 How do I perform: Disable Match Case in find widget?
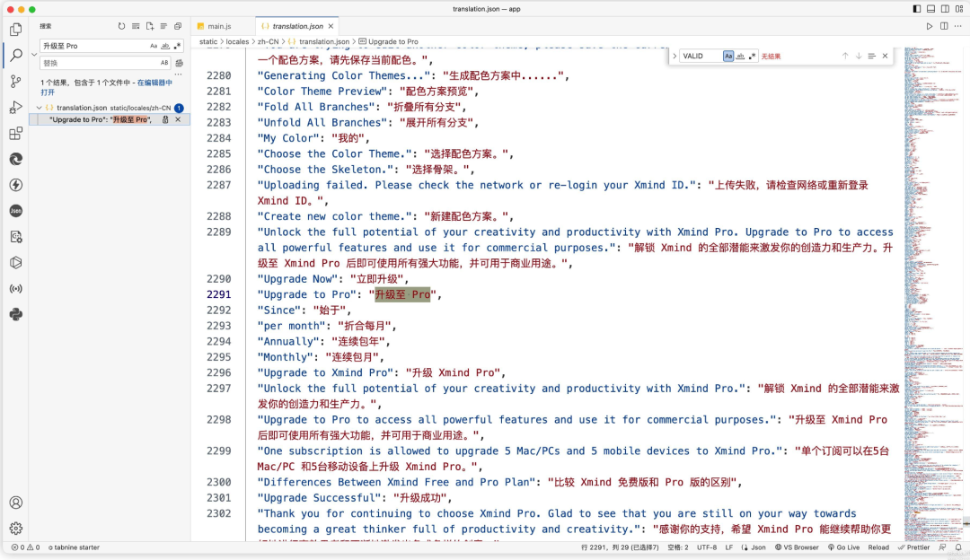point(728,56)
